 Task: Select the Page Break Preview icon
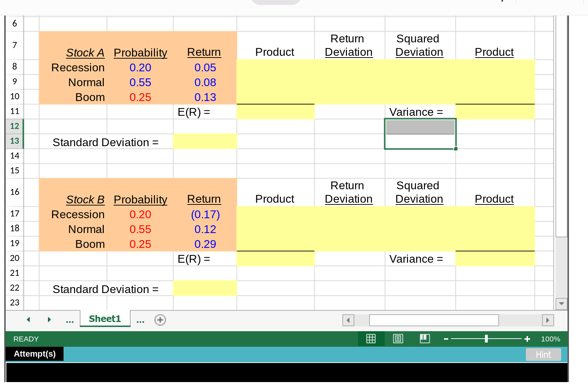pyautogui.click(x=425, y=339)
